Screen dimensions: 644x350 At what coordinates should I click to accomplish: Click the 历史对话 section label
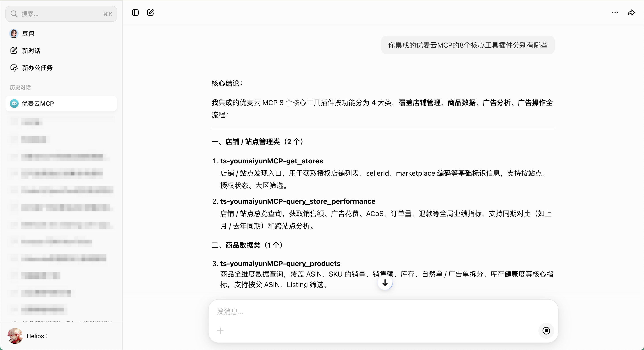point(20,87)
